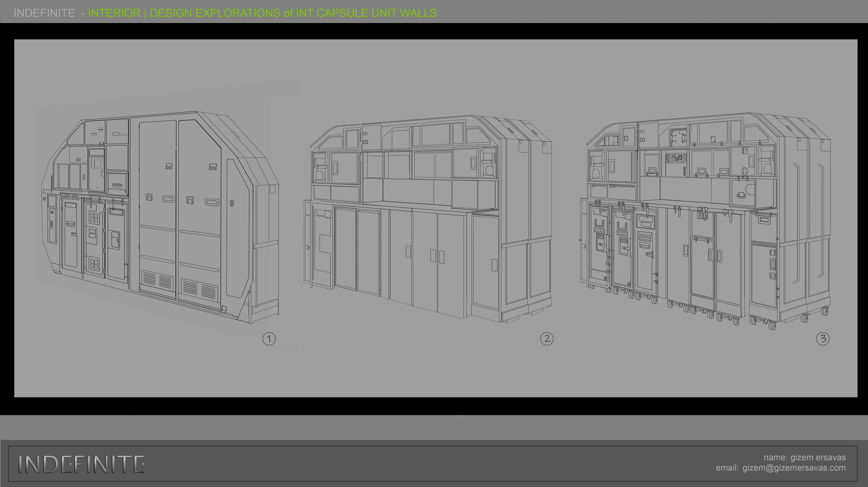The image size is (868, 487).
Task: Click the circled number 3 label
Action: (823, 339)
